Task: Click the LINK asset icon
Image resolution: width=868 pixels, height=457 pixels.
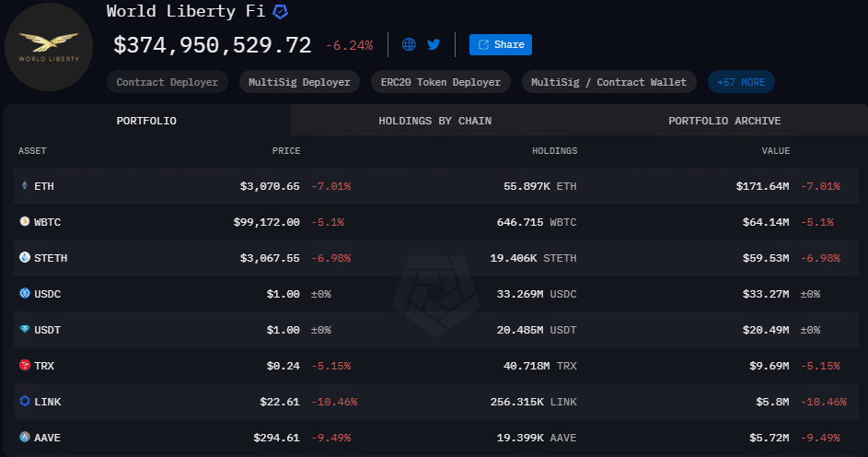Action: click(25, 402)
